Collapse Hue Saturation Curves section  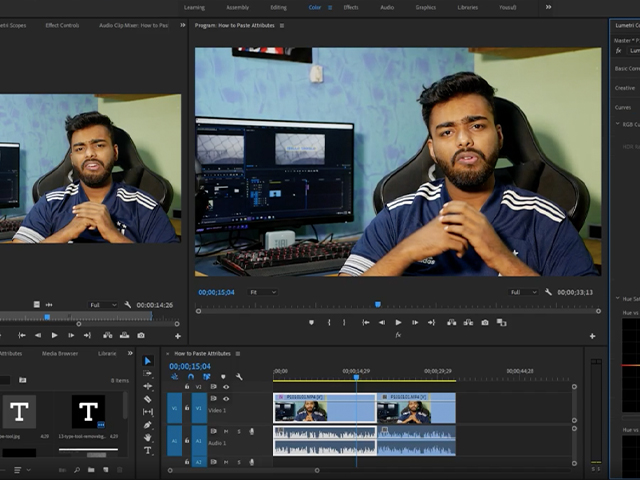(x=617, y=298)
